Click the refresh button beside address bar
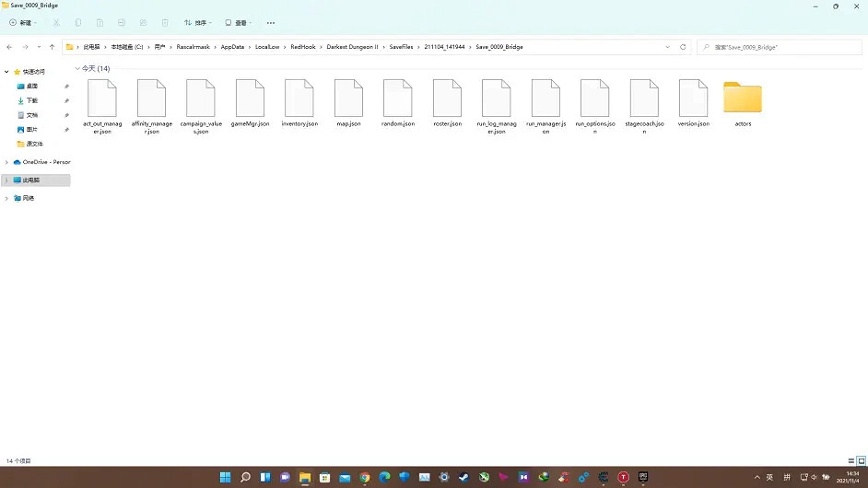The width and height of the screenshot is (868, 488). [x=683, y=47]
